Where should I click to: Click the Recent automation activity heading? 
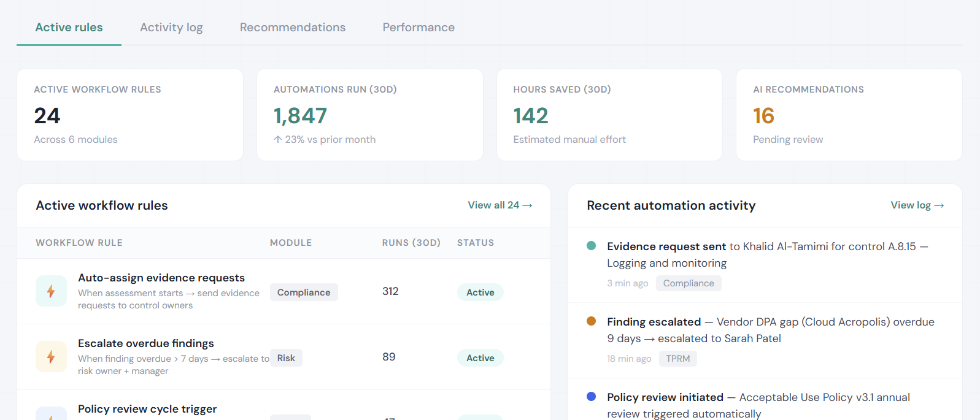pos(671,205)
